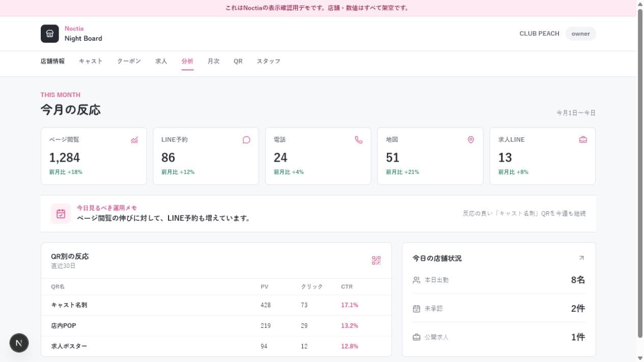This screenshot has height=362, width=644.
Task: Click the 電話 phone icon
Action: point(359,140)
